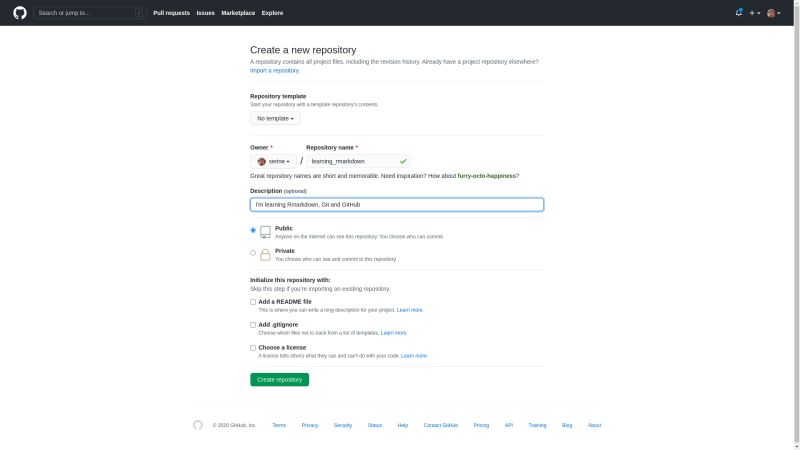Check Add .gitignore
The image size is (800, 450).
253,325
